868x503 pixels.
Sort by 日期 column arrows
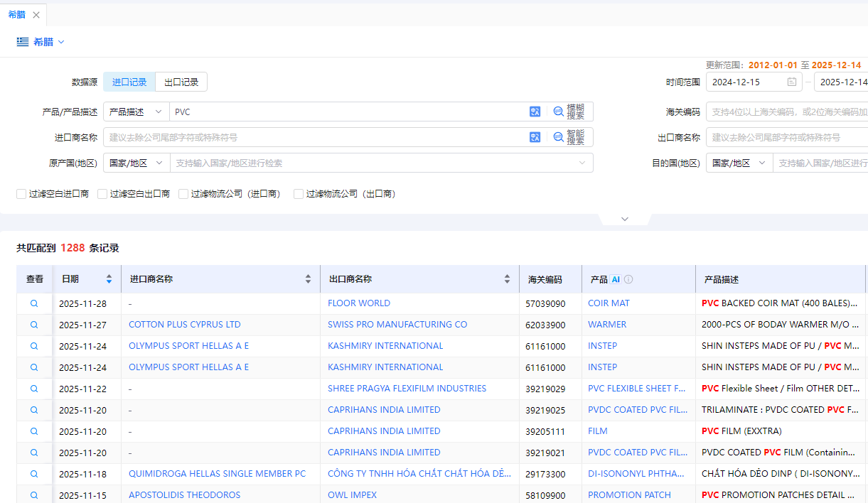109,279
